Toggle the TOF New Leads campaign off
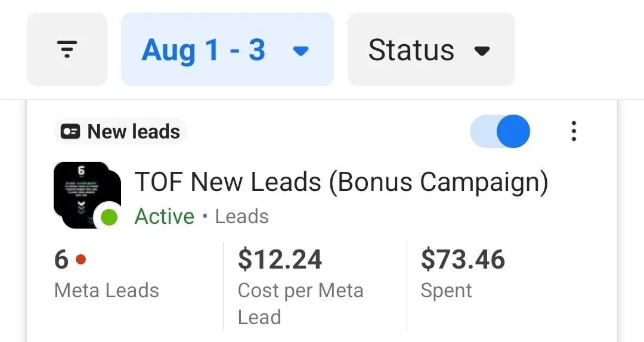 pyautogui.click(x=500, y=131)
